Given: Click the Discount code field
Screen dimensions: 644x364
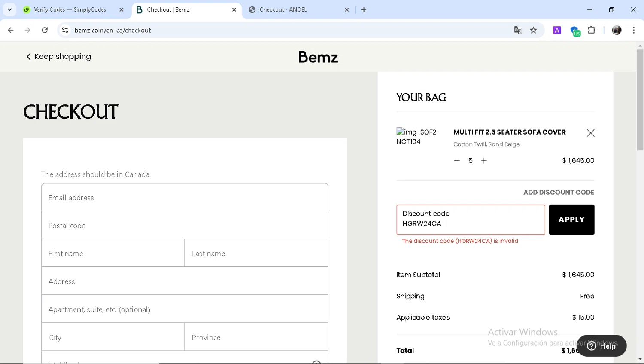Looking at the screenshot, I should (x=471, y=220).
